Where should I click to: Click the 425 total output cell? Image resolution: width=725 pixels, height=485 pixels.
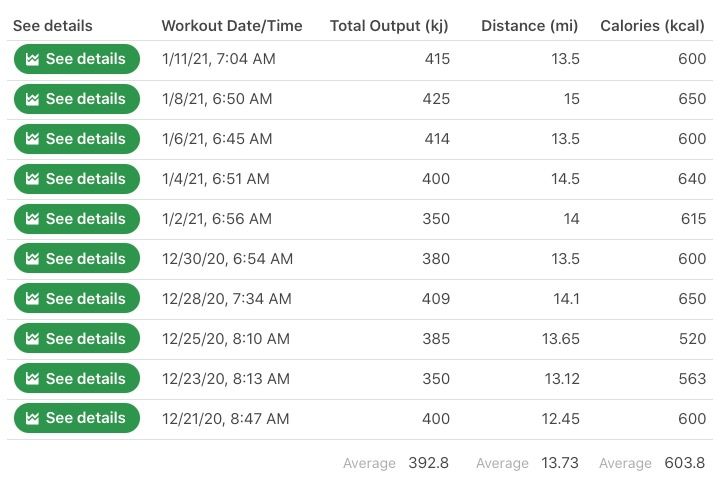pyautogui.click(x=437, y=99)
